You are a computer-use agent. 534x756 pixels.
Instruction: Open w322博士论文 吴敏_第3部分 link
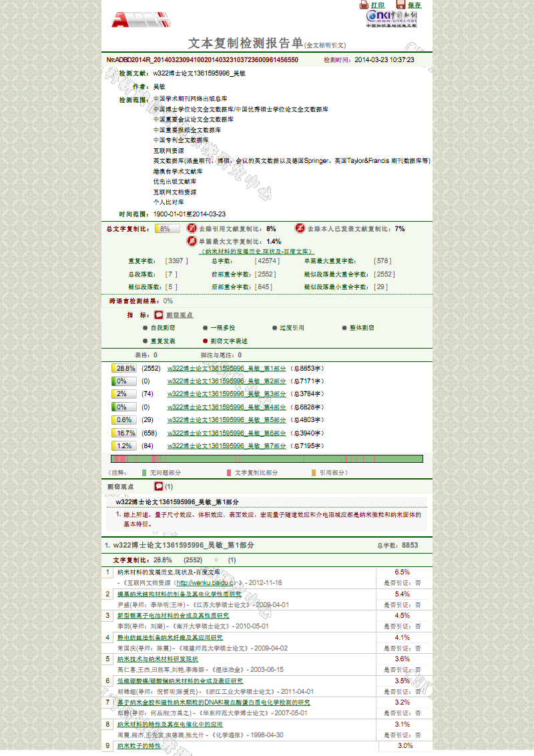pos(226,394)
